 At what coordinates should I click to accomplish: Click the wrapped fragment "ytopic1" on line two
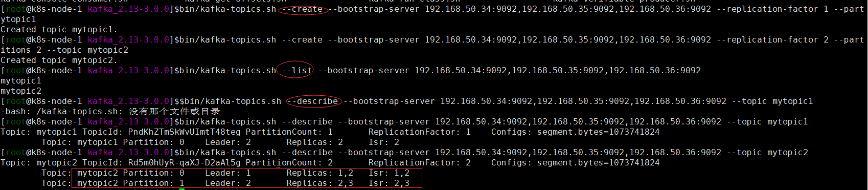pos(18,19)
